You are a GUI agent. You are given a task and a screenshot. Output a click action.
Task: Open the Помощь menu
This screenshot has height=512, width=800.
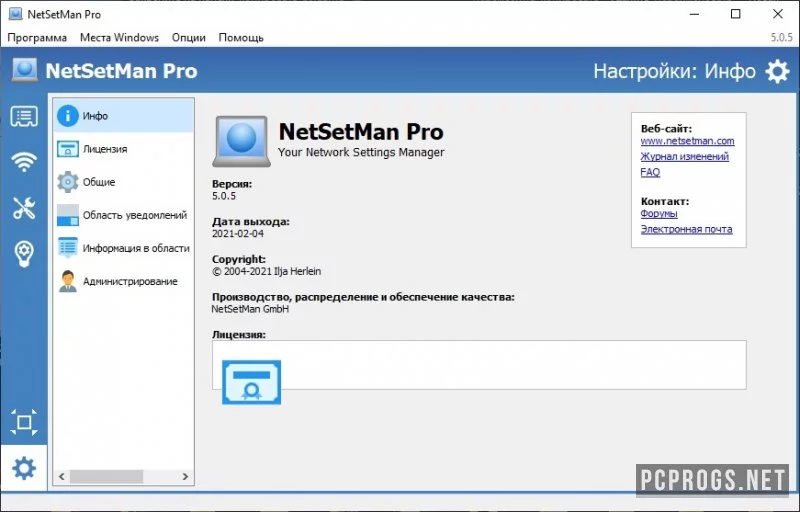point(241,38)
